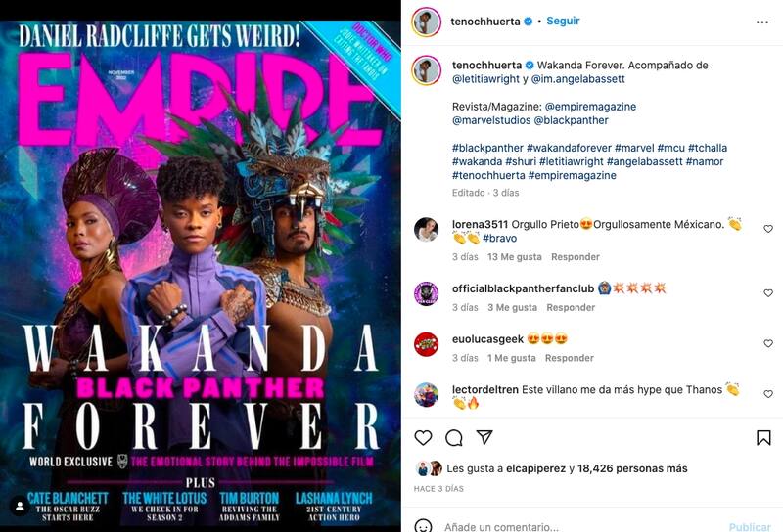Like officialblackpantherfanclub's comment heart
The width and height of the screenshot is (783, 532).
pyautogui.click(x=768, y=293)
